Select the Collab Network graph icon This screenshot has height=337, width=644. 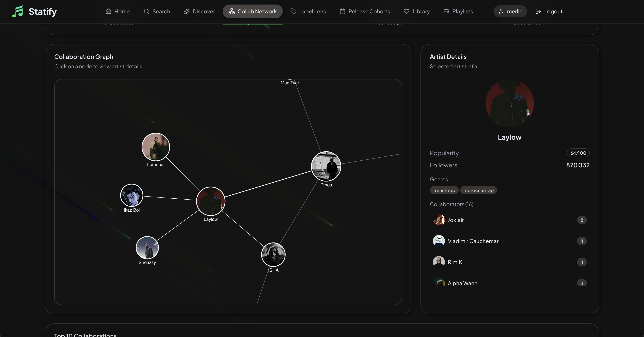(x=231, y=11)
